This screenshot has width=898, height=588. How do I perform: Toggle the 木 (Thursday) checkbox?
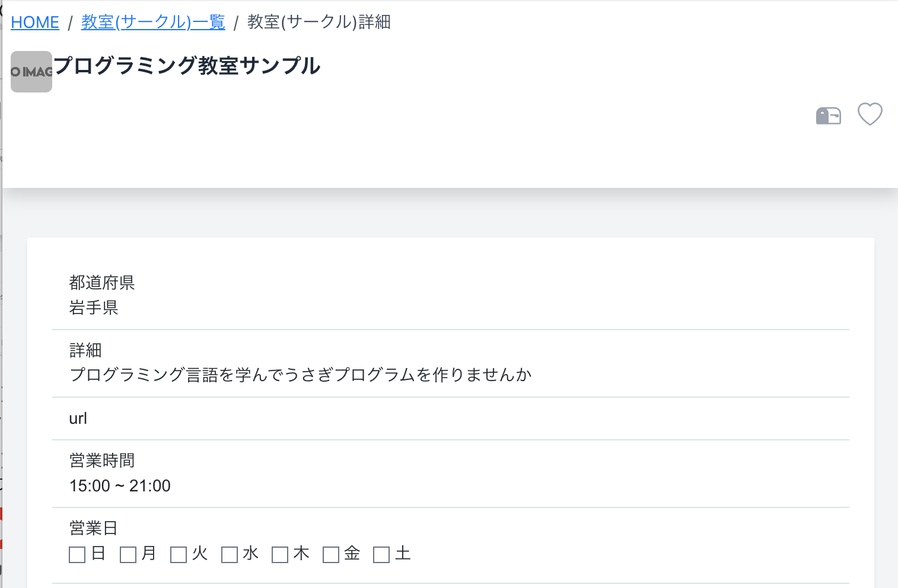(280, 555)
